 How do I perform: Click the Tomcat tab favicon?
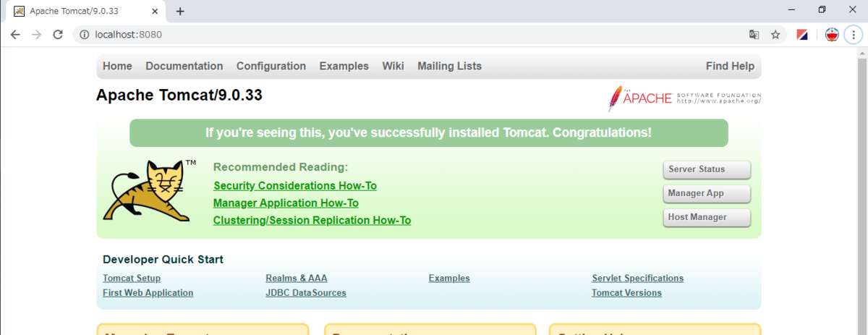point(19,12)
